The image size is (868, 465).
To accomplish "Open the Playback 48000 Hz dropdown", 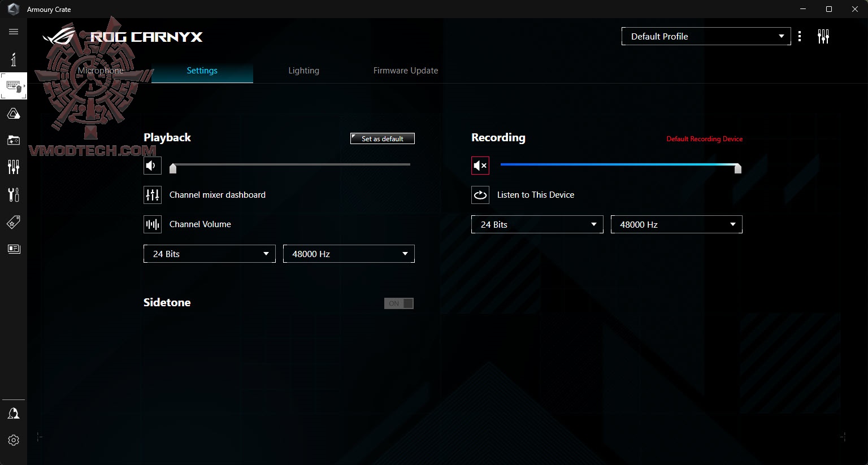I will tap(349, 254).
